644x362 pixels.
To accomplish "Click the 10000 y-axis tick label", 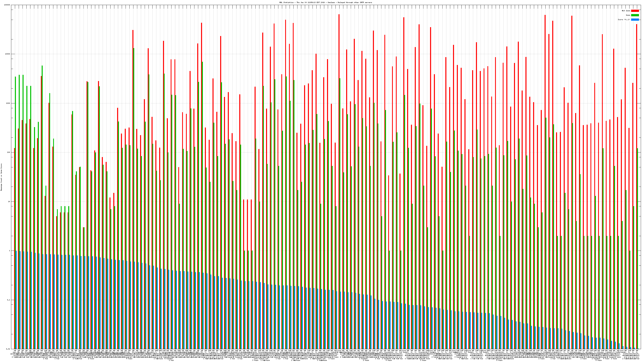I will coord(8,54).
